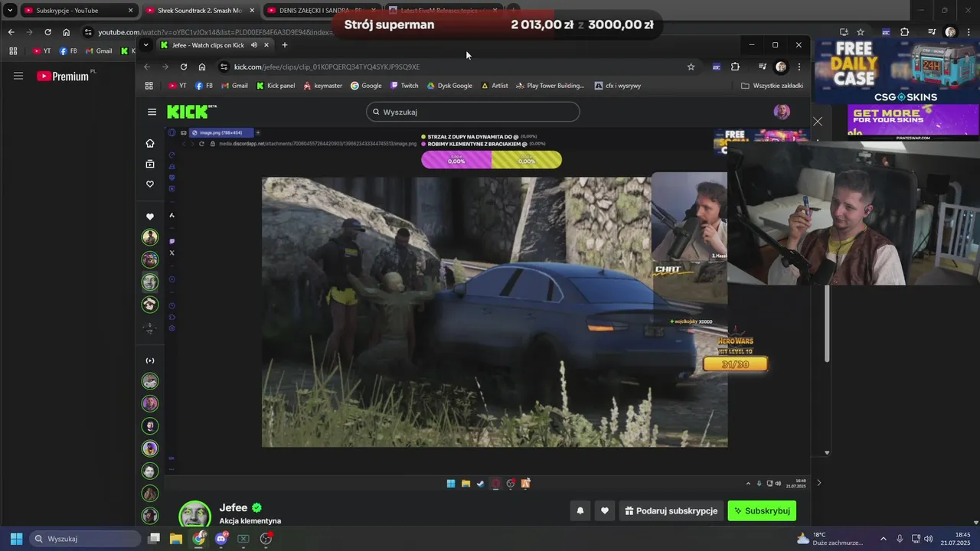
Task: Open the Dysk Google bookmark
Action: (449, 86)
